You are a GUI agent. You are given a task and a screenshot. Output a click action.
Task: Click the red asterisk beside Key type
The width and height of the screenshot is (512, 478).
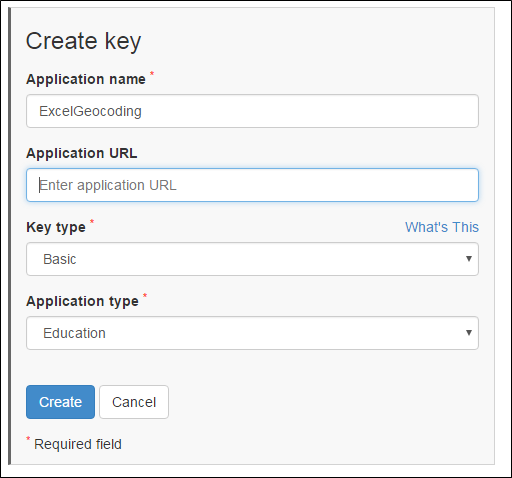click(x=92, y=222)
